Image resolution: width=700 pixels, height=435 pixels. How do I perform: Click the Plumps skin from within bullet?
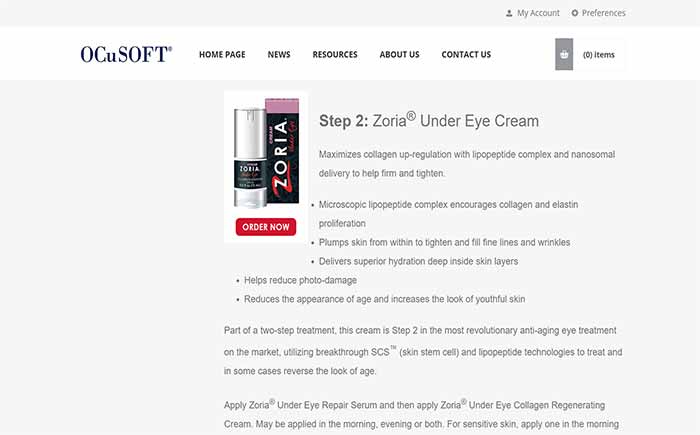[x=444, y=243]
